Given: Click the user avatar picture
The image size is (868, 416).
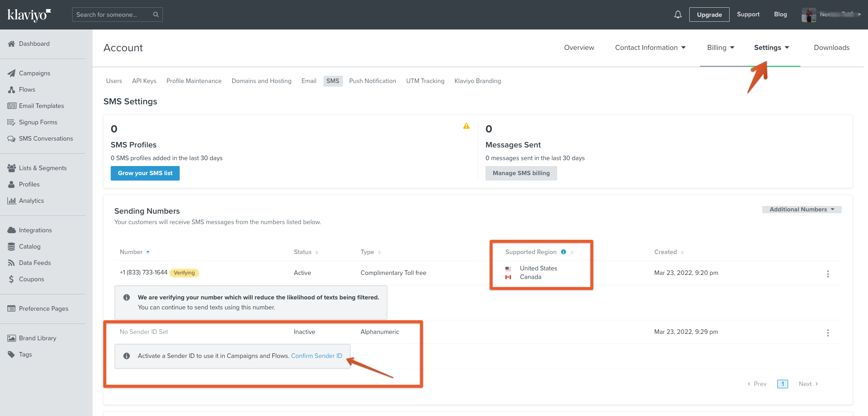Looking at the screenshot, I should tap(809, 15).
